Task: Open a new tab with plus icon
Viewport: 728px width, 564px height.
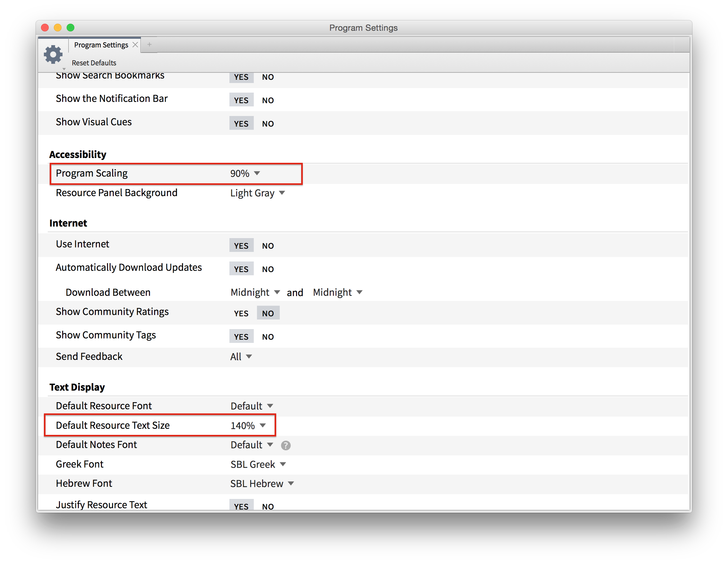Action: (149, 45)
